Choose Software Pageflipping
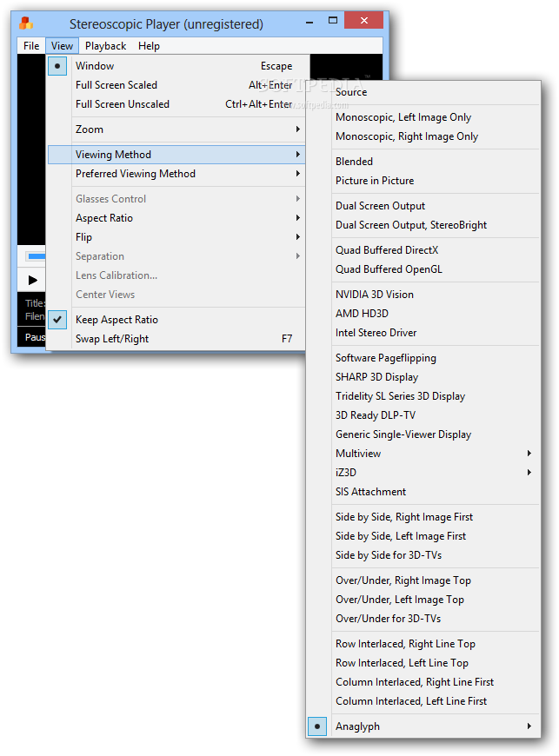The width and height of the screenshot is (559, 756). click(423, 358)
